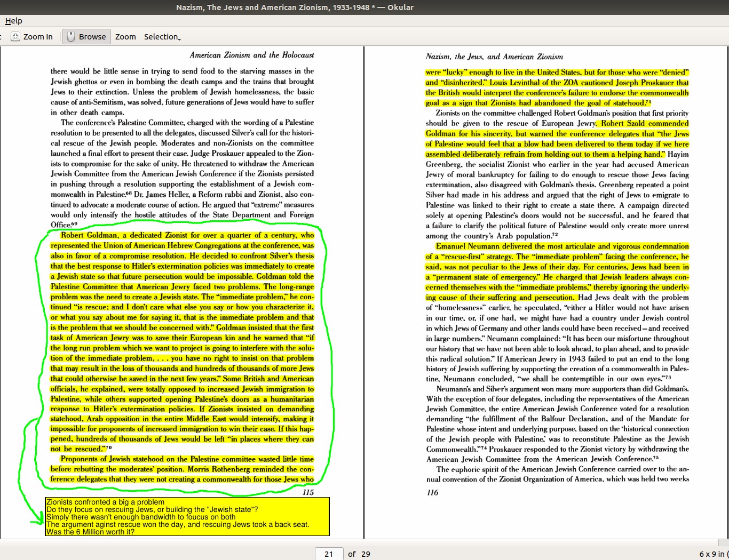Toggle the Browse mouse tool

[86, 37]
